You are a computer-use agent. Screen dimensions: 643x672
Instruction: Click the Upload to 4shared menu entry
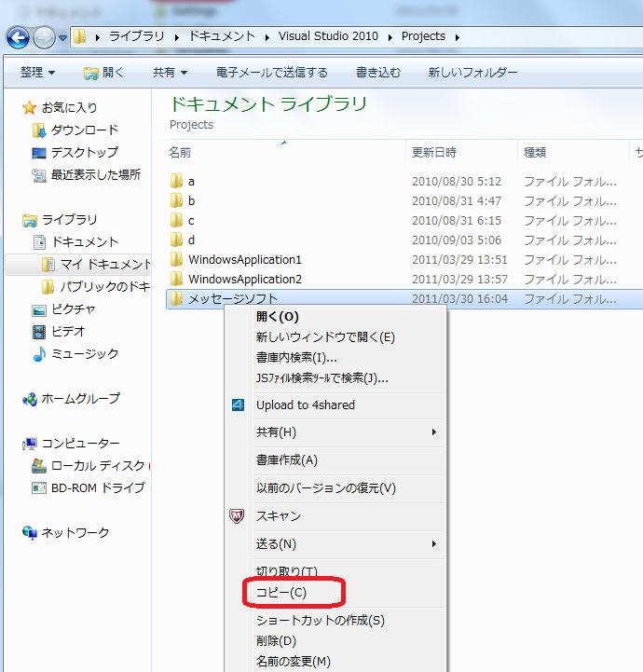coord(306,405)
